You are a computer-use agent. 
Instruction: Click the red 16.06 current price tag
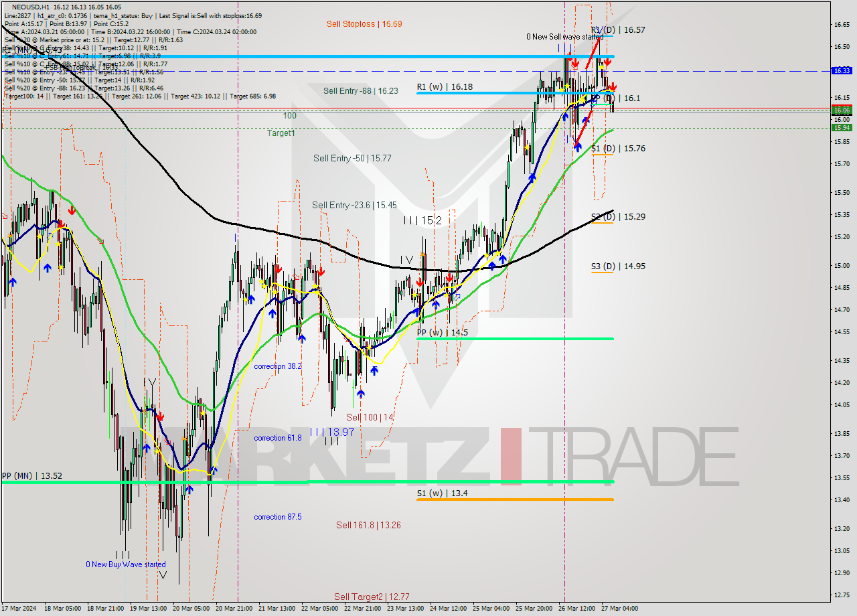click(842, 110)
